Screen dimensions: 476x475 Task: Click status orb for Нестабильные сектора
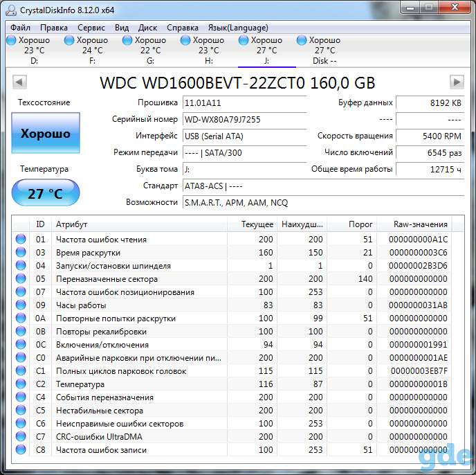pos(21,410)
